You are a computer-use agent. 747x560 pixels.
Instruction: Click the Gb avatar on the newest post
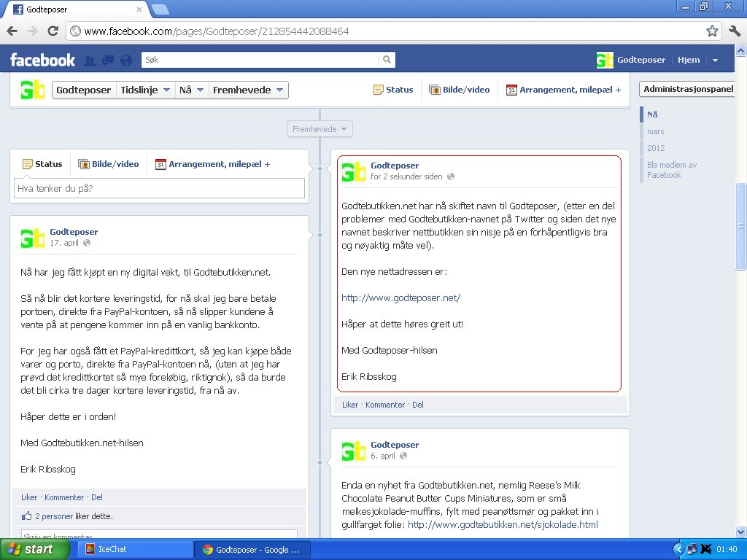point(354,171)
